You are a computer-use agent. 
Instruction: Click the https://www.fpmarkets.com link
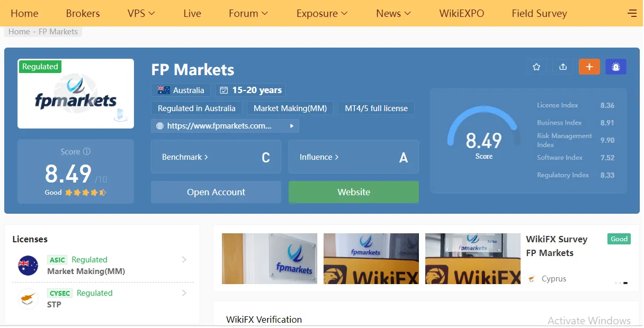coord(219,126)
